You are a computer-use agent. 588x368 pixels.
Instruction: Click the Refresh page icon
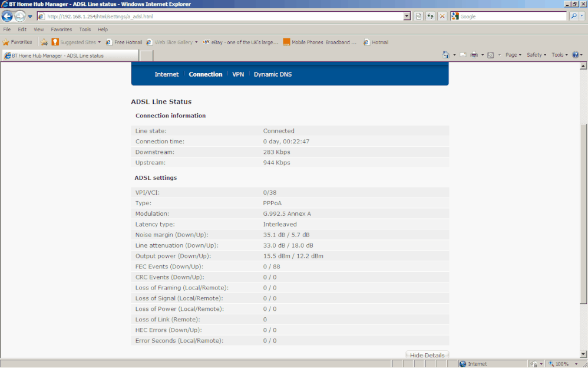coord(431,17)
